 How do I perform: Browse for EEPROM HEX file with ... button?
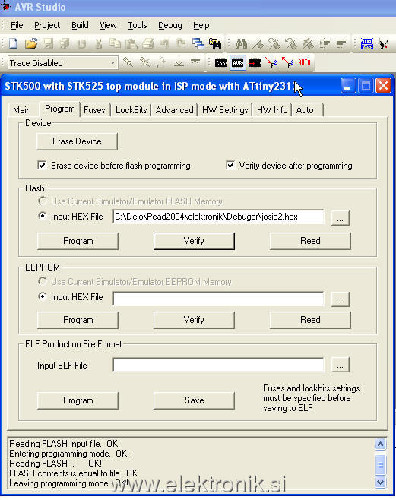tap(340, 299)
